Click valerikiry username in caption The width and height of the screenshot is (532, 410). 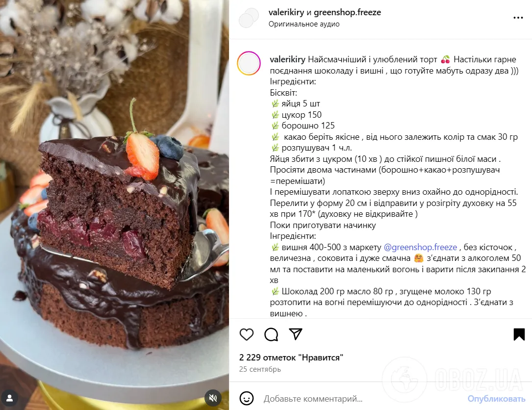[288, 59]
